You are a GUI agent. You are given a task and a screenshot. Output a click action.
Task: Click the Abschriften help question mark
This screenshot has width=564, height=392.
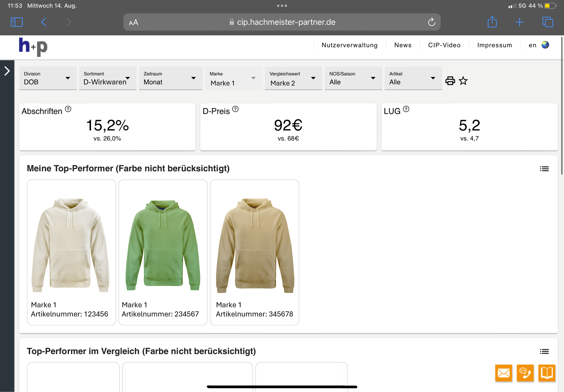point(68,109)
